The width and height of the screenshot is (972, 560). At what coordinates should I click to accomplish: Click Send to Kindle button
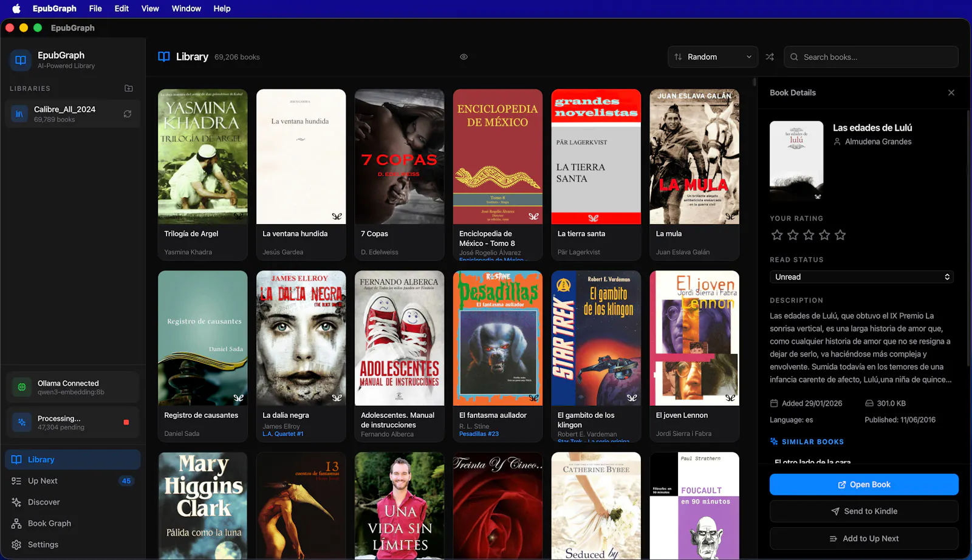[x=864, y=511]
